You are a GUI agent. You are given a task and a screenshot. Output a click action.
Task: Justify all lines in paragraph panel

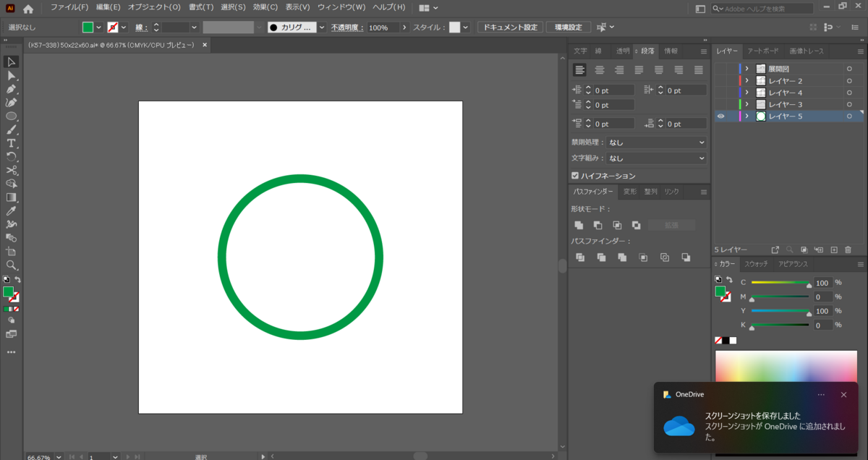[x=699, y=70]
